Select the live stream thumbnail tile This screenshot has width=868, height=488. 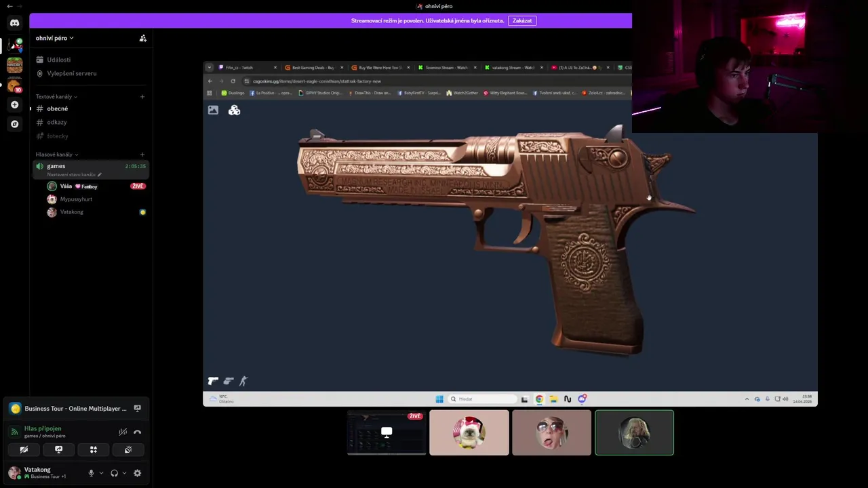click(387, 432)
